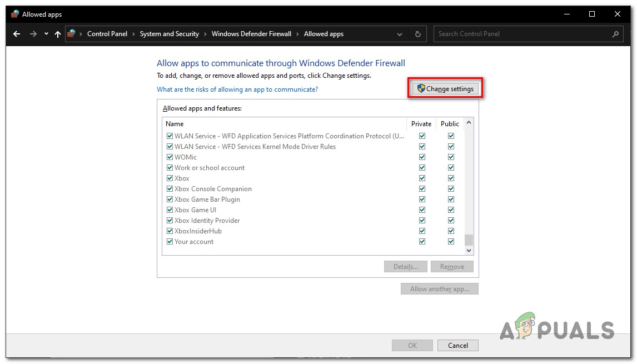This screenshot has height=364, width=637.
Task: Click the app list scrollbar up arrow
Action: coord(469,123)
